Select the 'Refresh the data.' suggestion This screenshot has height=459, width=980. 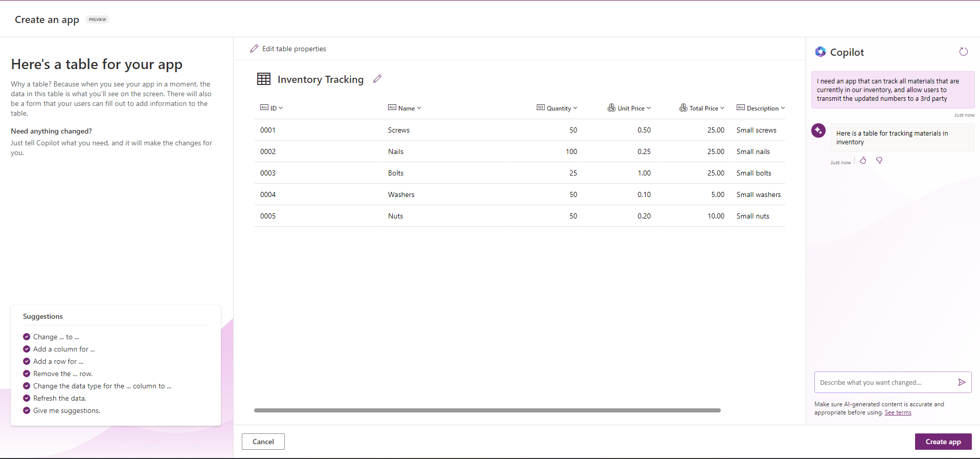pos(59,398)
